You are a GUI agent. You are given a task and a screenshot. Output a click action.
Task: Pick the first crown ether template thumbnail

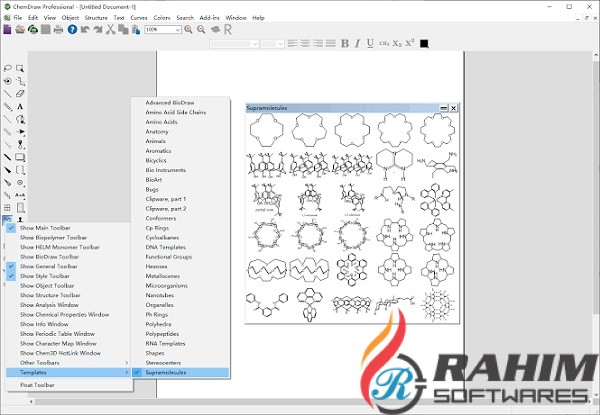pos(266,130)
